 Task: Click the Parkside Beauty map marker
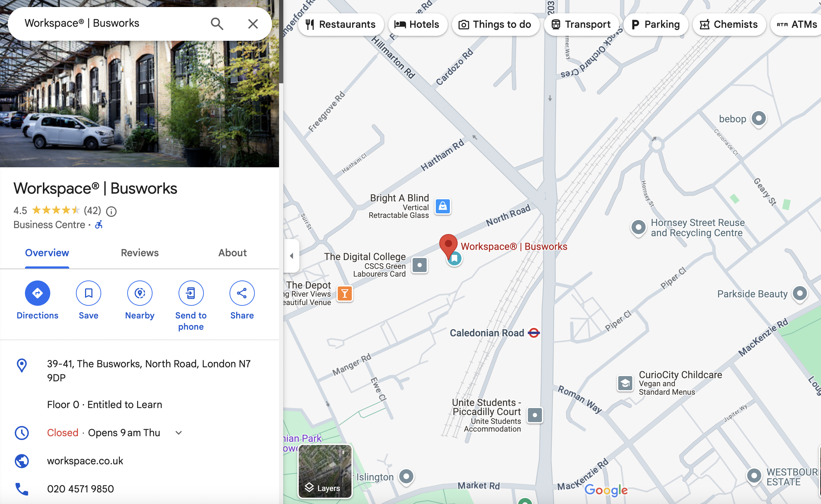pyautogui.click(x=800, y=293)
